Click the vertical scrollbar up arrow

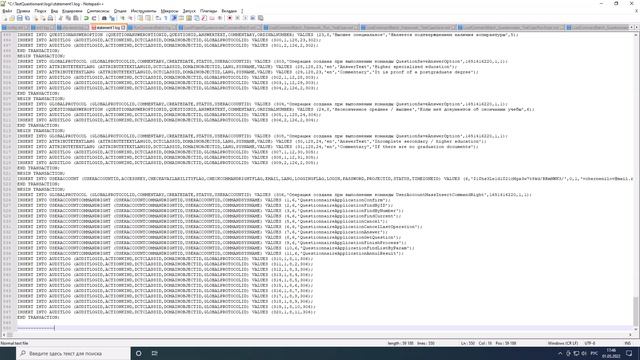[636, 35]
